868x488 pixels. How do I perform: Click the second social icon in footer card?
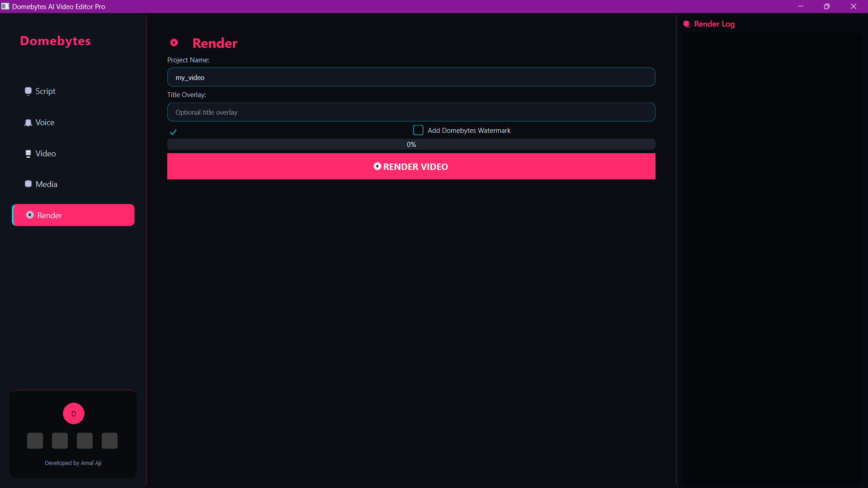[60, 441]
